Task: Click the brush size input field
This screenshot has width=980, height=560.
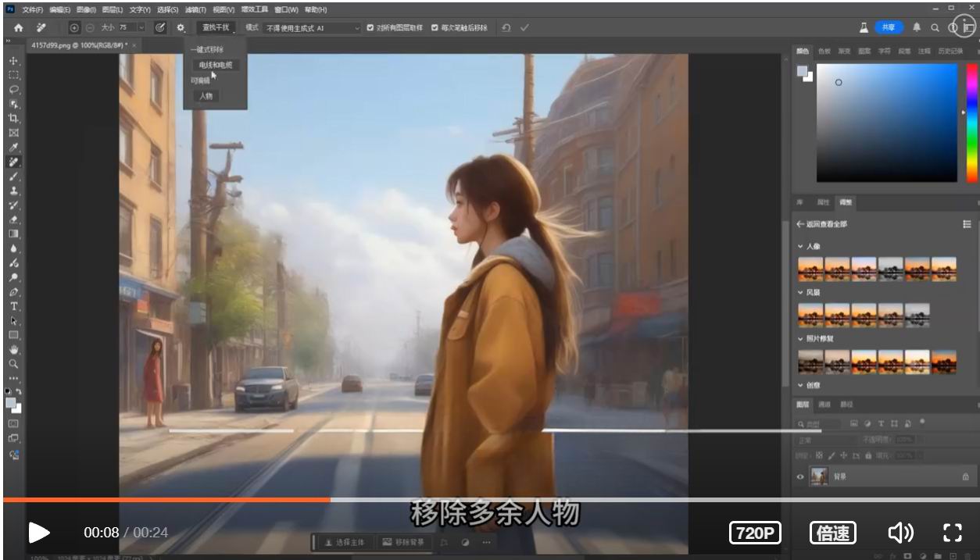Action: (x=127, y=27)
